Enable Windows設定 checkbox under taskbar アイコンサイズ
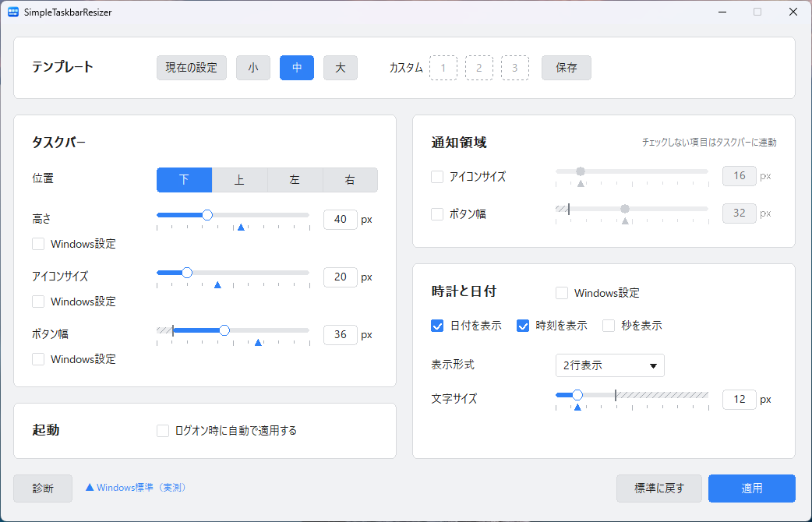 point(38,302)
